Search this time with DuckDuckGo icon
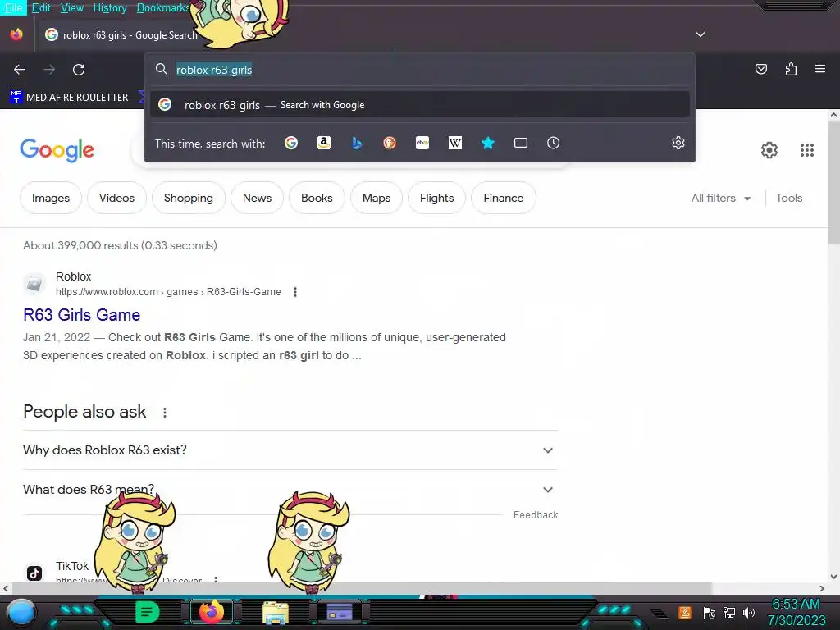Screen dimensions: 840x630 (390, 143)
